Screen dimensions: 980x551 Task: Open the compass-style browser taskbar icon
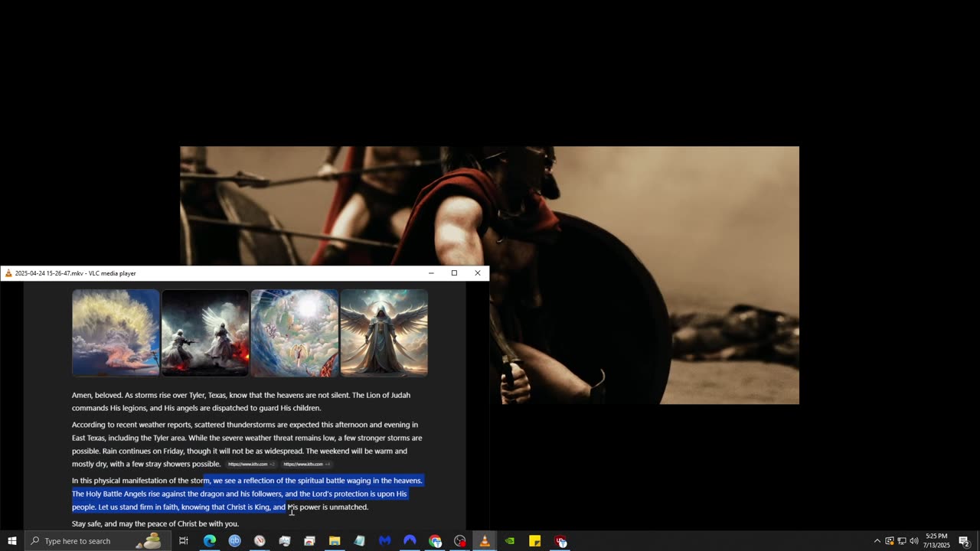tap(260, 541)
